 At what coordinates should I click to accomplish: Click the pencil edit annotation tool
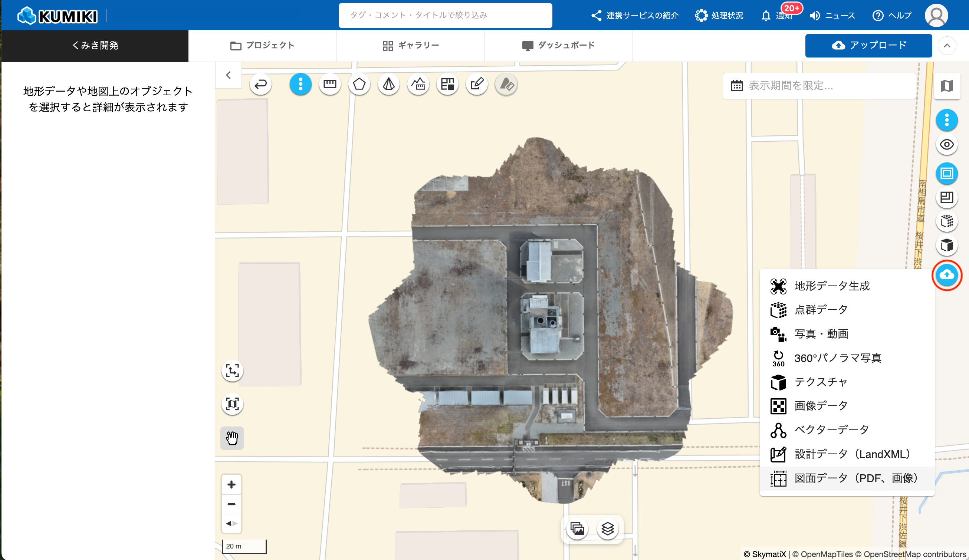(x=477, y=84)
